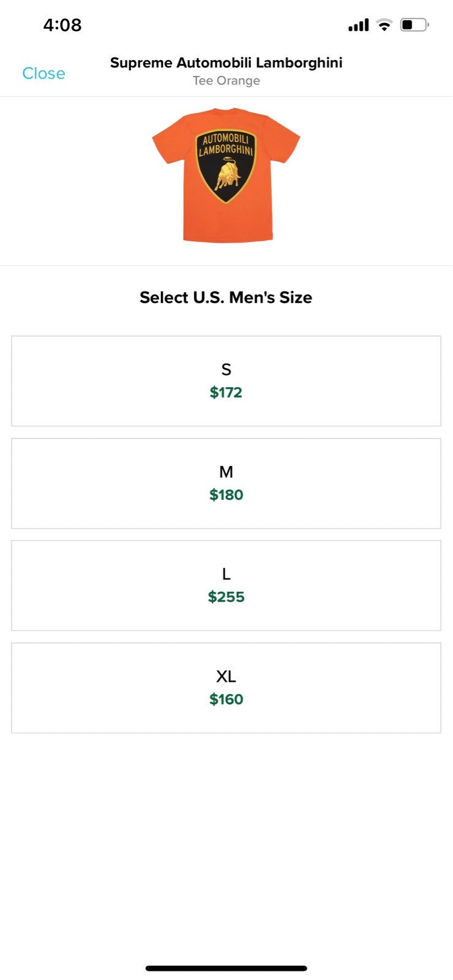Screen dimensions: 453x980
Task: Tap the $255 price
Action: coord(226,597)
